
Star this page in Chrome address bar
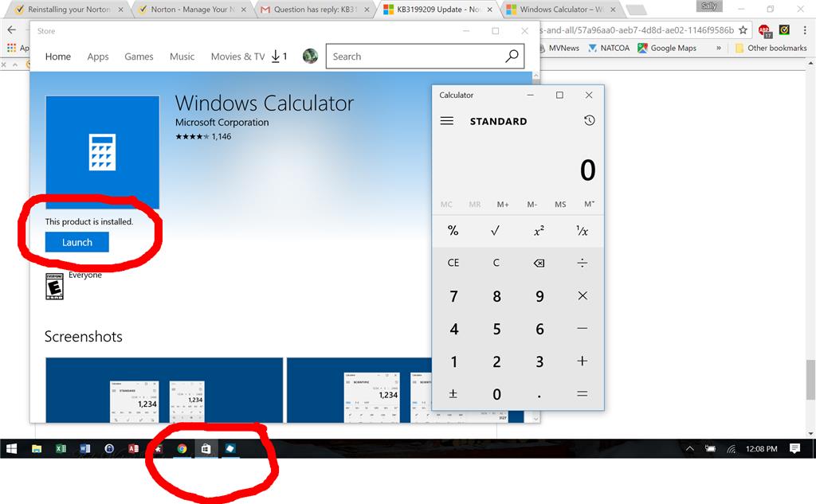[743, 30]
